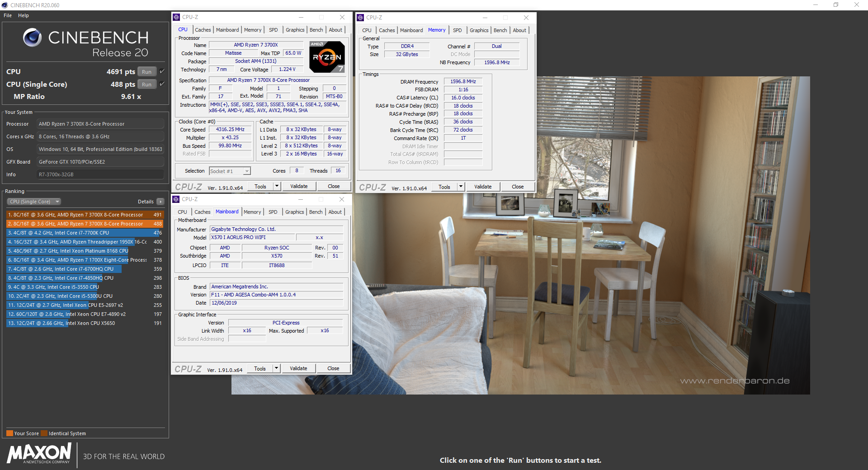Open About tab in the CPU-Z Memory window

click(519, 30)
